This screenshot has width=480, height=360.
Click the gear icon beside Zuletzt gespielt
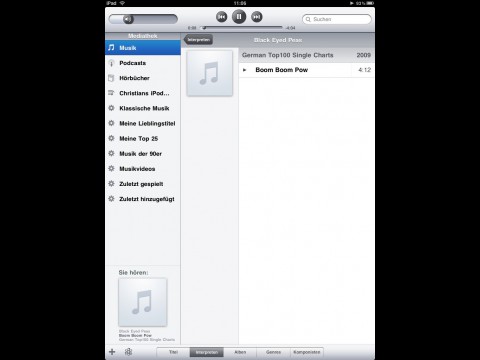tap(111, 183)
